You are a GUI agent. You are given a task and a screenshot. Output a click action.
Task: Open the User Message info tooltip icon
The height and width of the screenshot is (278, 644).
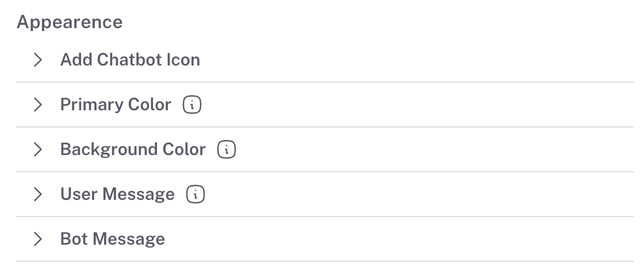pos(195,195)
